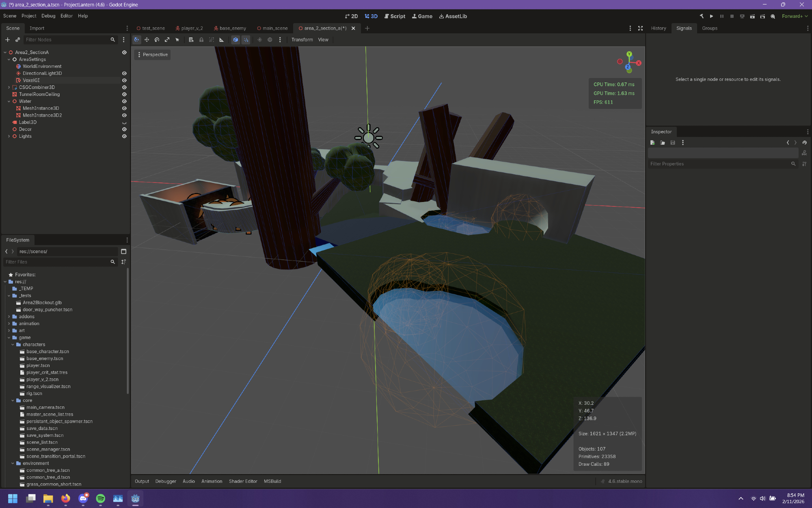
Task: Select the Rotate mode tool in viewport toolbar
Action: pyautogui.click(x=157, y=39)
